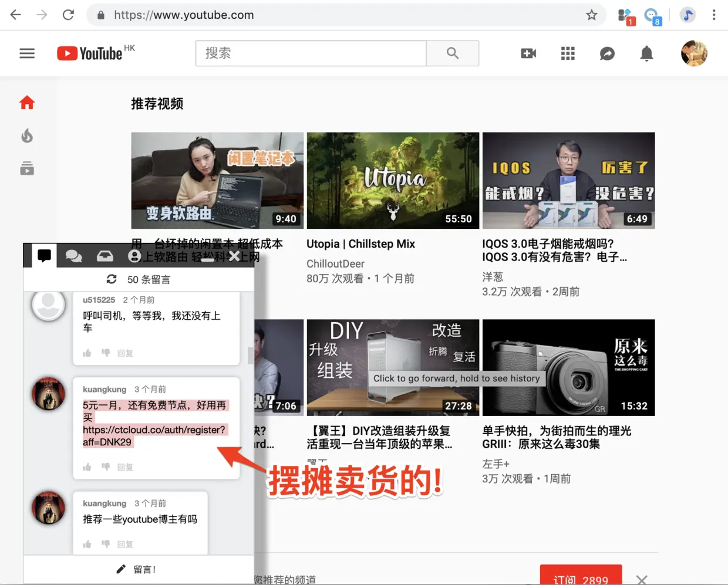The width and height of the screenshot is (728, 585).
Task: Click the magnifier search button
Action: click(453, 53)
